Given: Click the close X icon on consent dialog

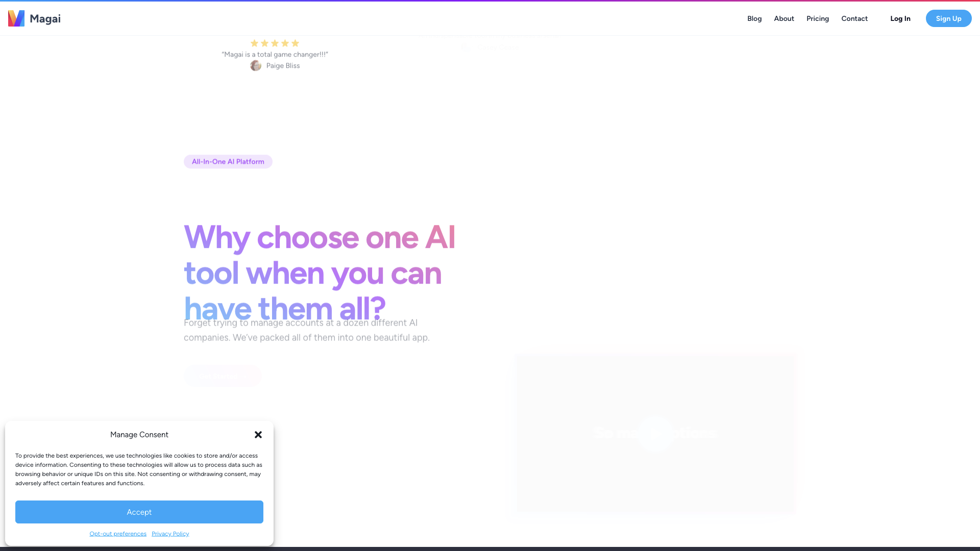Looking at the screenshot, I should point(258,435).
